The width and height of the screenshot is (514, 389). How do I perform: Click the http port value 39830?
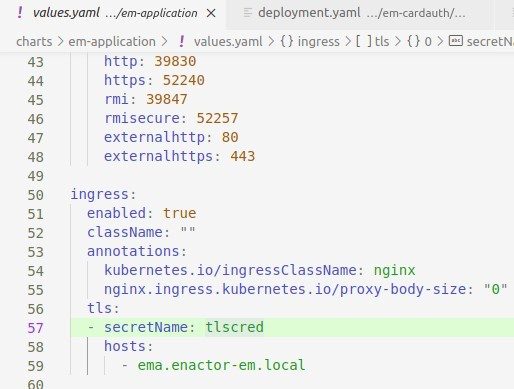(x=175, y=61)
